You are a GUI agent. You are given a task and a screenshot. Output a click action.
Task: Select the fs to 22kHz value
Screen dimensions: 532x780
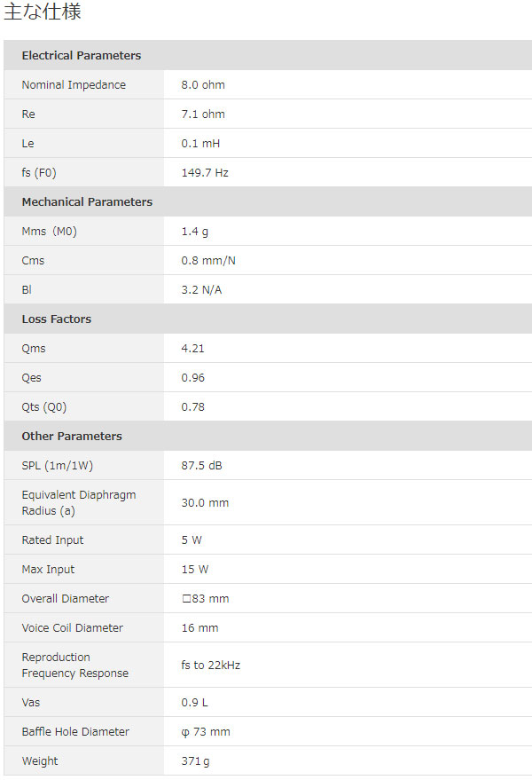[211, 666]
